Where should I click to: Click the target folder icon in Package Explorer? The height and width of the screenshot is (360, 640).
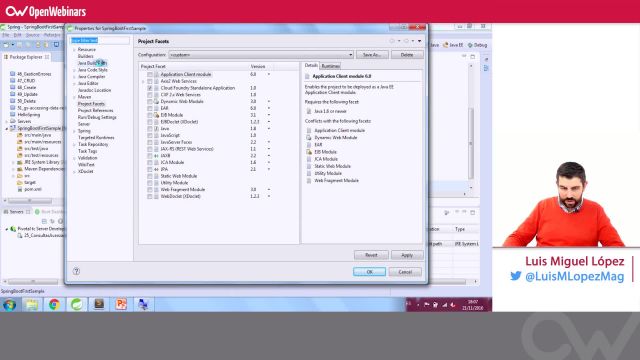[x=20, y=183]
